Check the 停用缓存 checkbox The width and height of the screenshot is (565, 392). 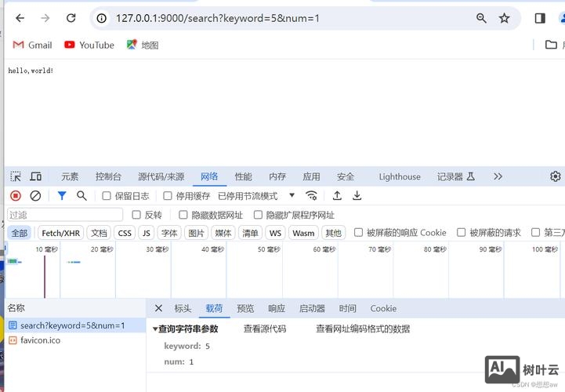[168, 196]
